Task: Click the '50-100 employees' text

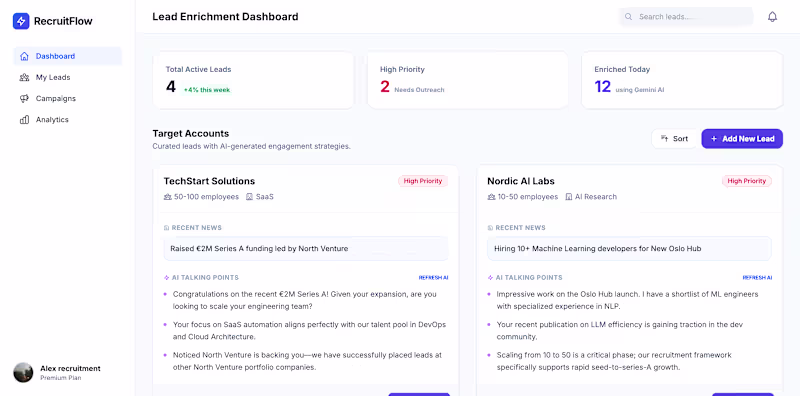Action: point(207,196)
